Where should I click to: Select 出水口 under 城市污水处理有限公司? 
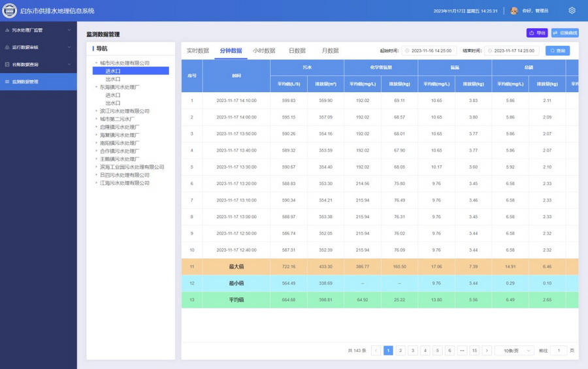[x=113, y=79]
